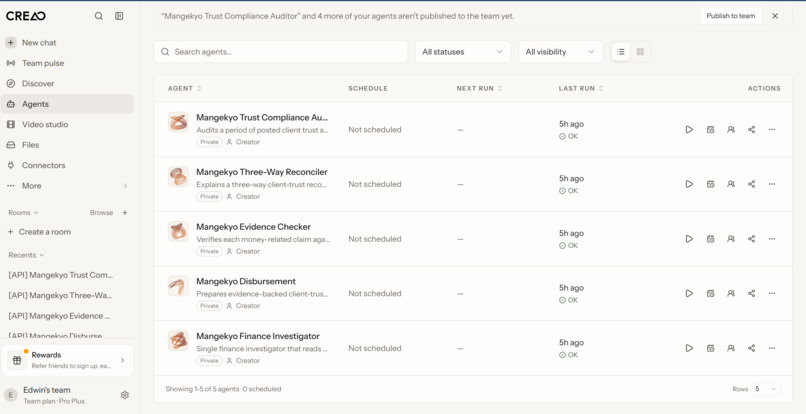
Task: Click the CREAO logo
Action: [26, 16]
